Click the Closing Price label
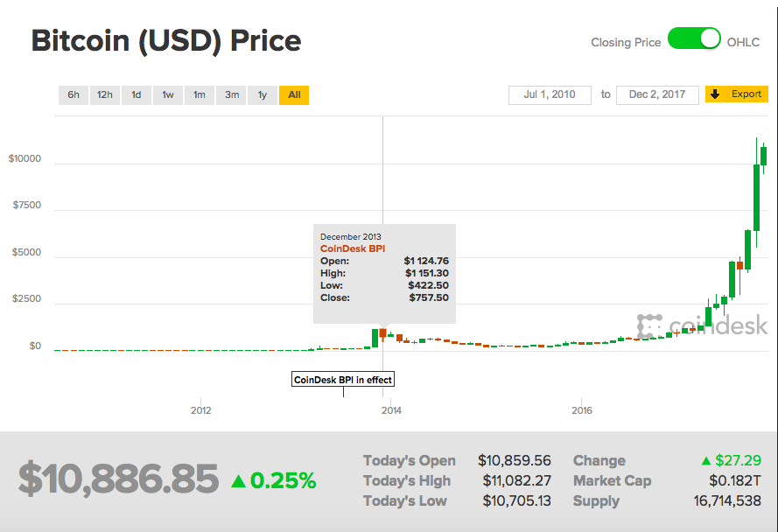The image size is (778, 532). pyautogui.click(x=626, y=41)
